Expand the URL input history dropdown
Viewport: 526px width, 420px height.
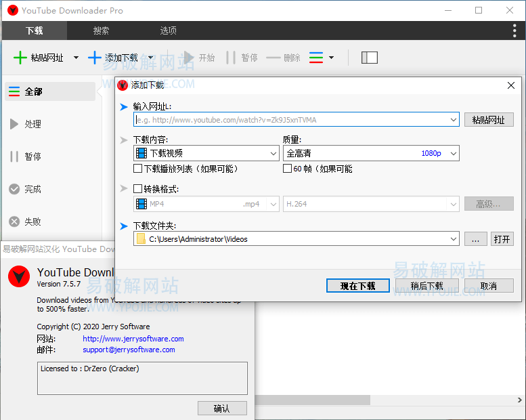[x=453, y=119]
